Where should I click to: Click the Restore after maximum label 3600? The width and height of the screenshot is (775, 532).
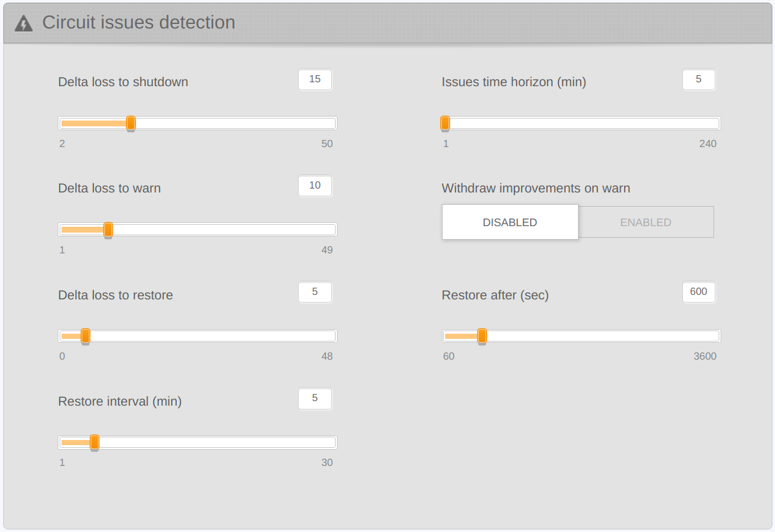click(x=705, y=356)
